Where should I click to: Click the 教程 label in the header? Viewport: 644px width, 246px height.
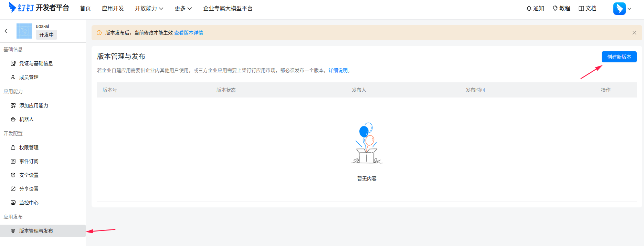point(565,8)
